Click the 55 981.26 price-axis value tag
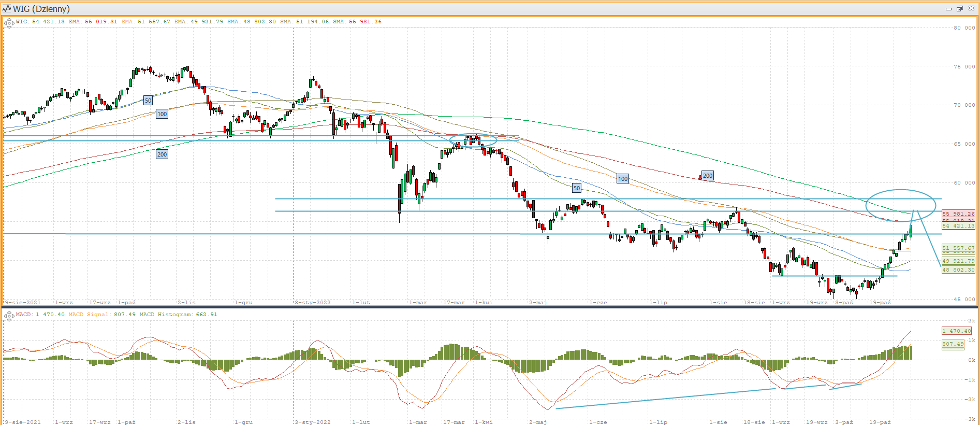This screenshot has height=425, width=980. 958,214
